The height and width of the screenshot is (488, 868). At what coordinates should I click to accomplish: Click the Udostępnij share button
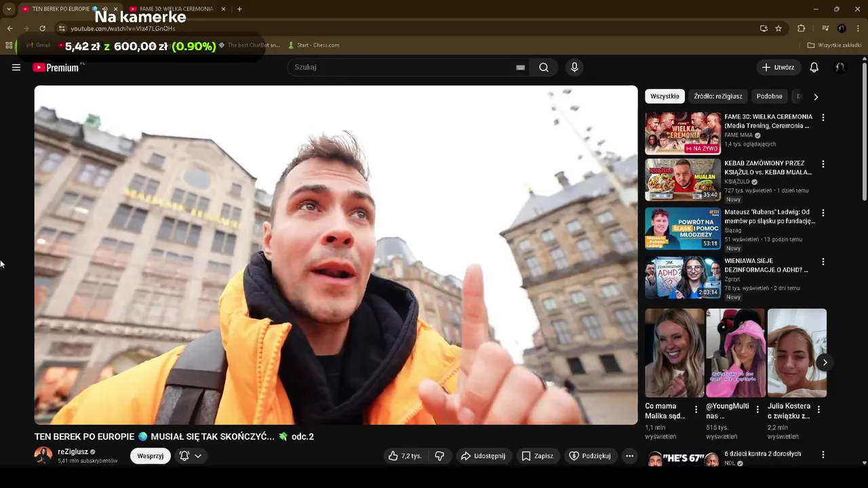[484, 456]
